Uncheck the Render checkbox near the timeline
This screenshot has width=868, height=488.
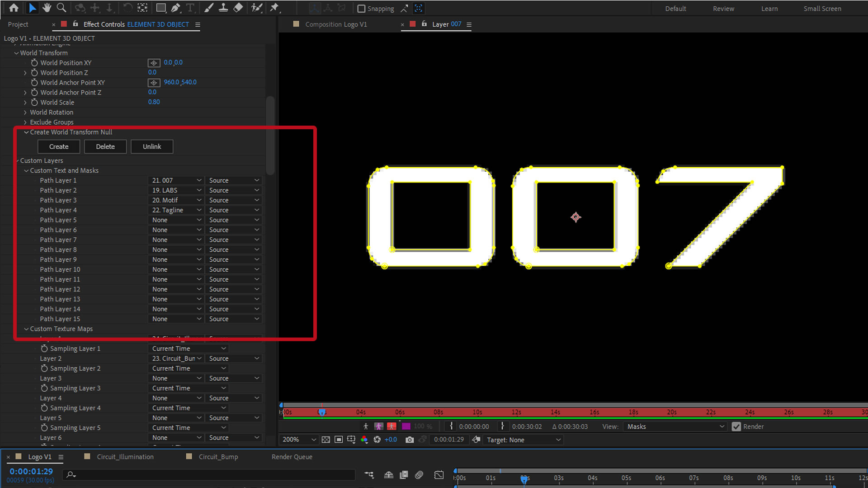pos(736,426)
